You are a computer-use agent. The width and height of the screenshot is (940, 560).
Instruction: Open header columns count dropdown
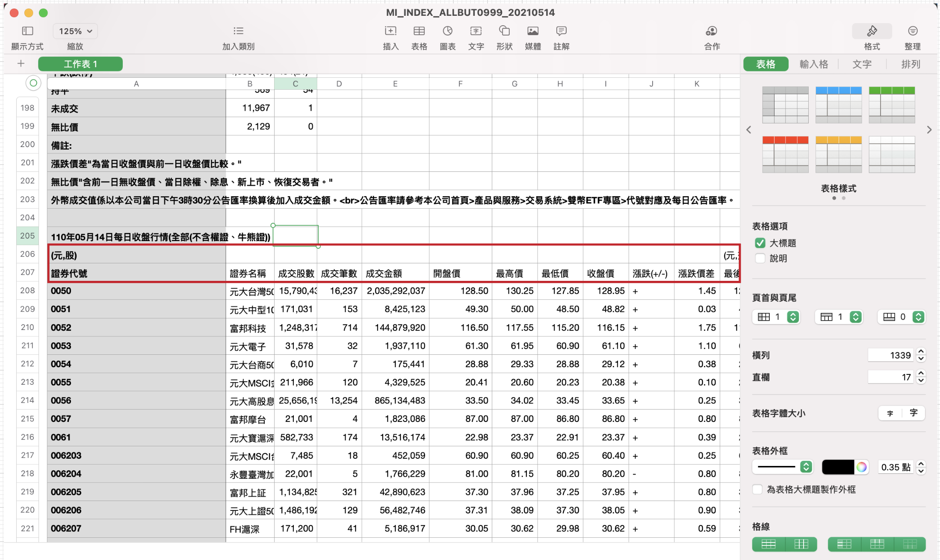point(776,317)
